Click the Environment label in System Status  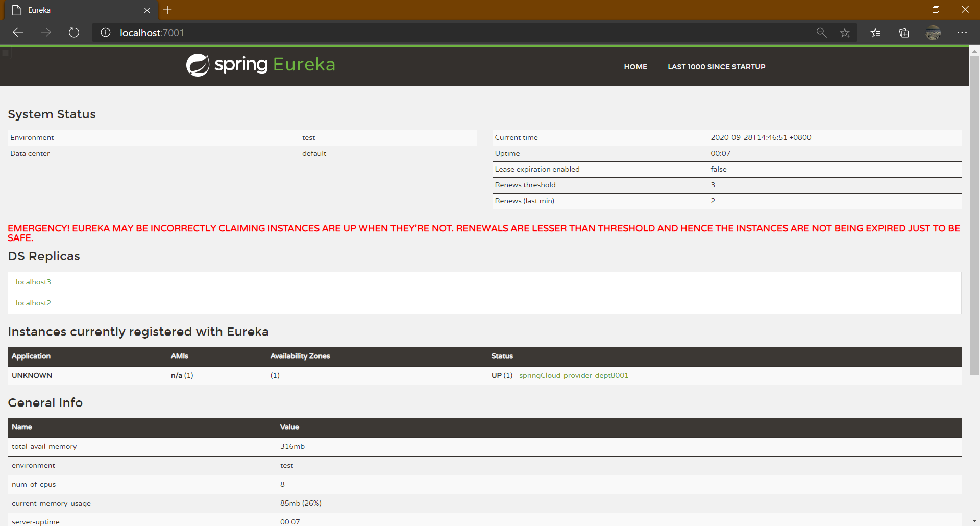32,137
